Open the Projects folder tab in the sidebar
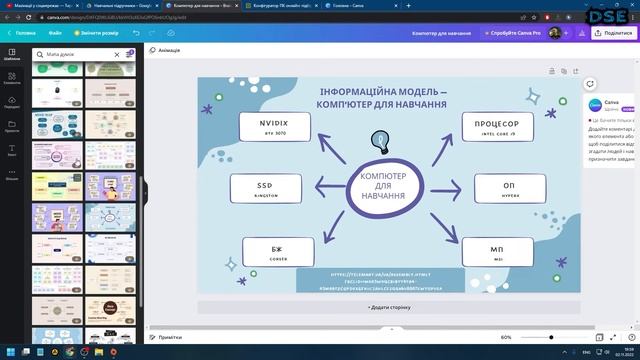 12,127
